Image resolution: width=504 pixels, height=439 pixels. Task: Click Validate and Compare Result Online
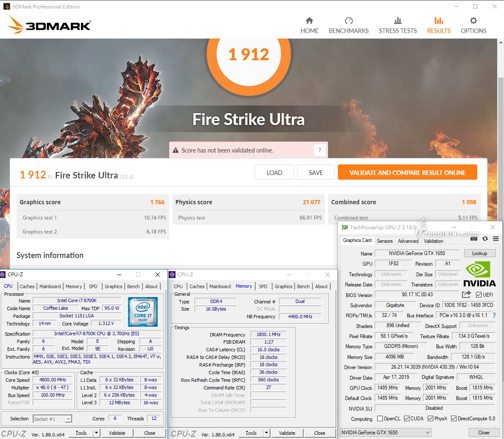(x=408, y=172)
